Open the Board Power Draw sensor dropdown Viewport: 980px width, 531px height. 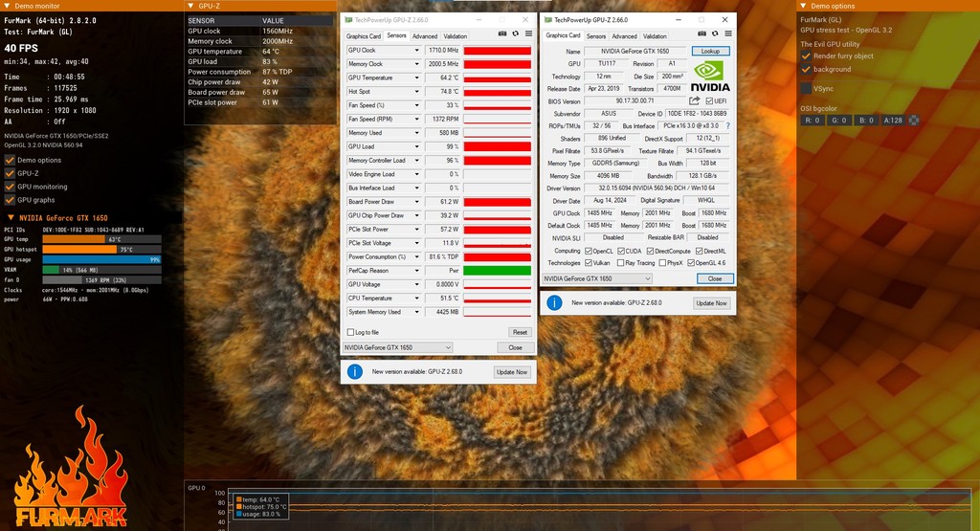tap(416, 201)
